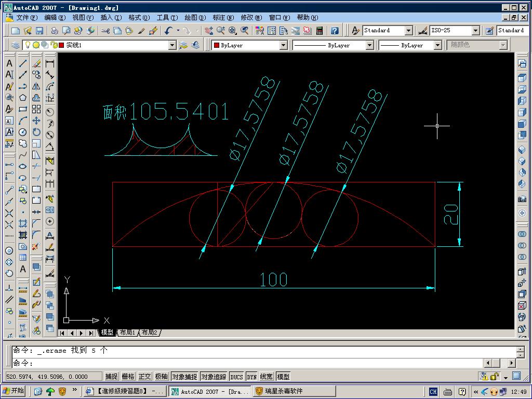Expand the ByLayer color dropdown

coord(284,45)
